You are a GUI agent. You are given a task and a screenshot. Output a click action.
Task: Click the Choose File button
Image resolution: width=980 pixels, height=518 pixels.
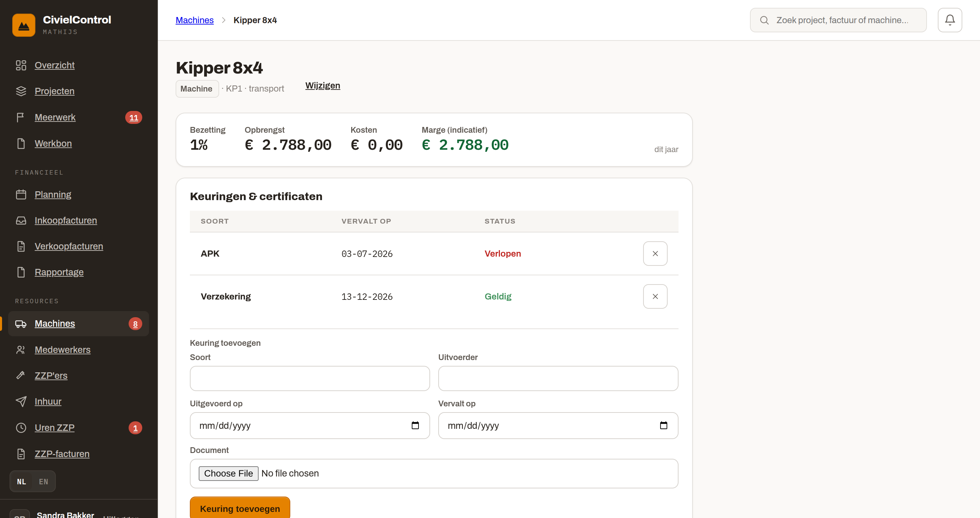click(228, 473)
